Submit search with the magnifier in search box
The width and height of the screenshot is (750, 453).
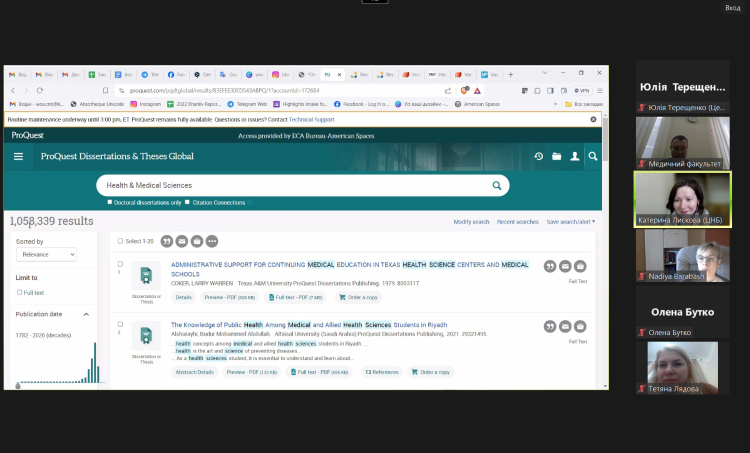coord(496,186)
